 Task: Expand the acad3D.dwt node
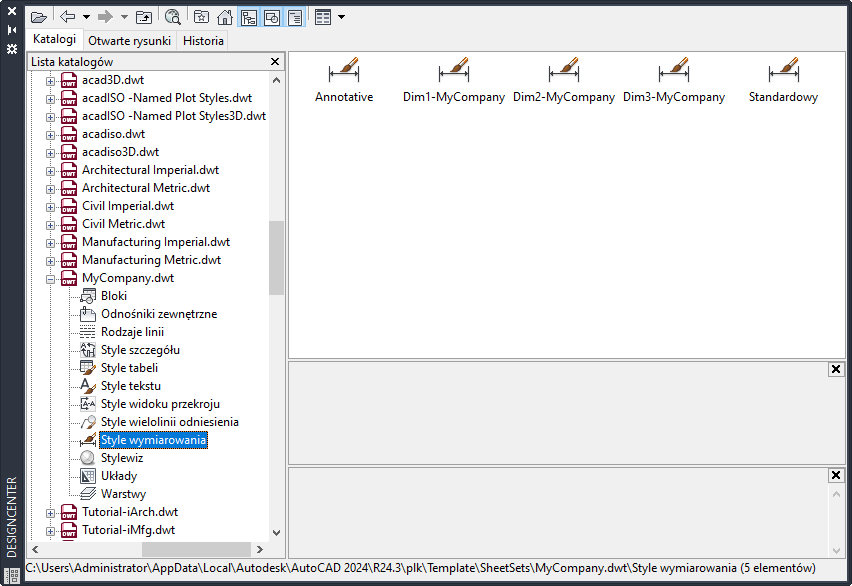coord(50,81)
